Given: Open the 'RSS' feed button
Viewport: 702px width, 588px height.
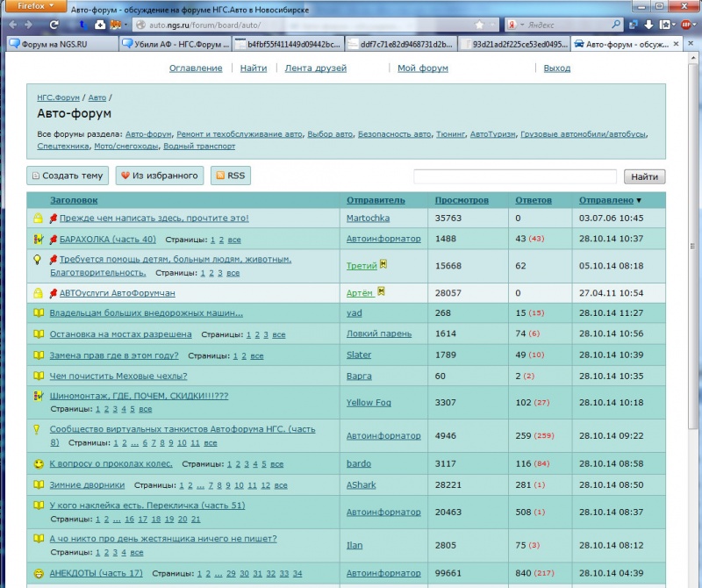Looking at the screenshot, I should (229, 176).
